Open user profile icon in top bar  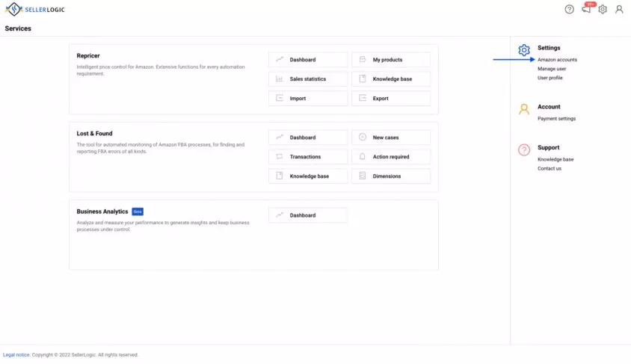pyautogui.click(x=619, y=9)
